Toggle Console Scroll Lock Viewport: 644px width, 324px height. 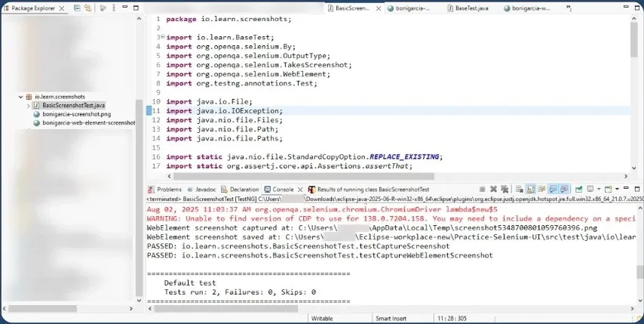point(531,189)
